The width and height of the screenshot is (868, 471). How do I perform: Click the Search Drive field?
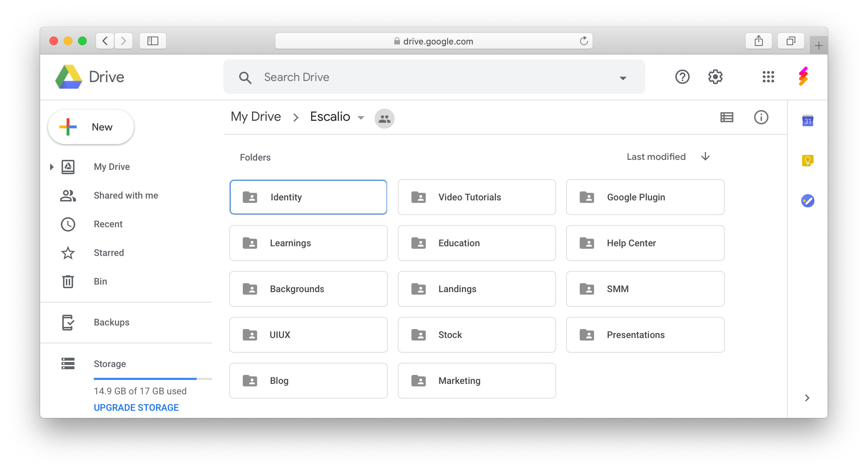coord(434,77)
